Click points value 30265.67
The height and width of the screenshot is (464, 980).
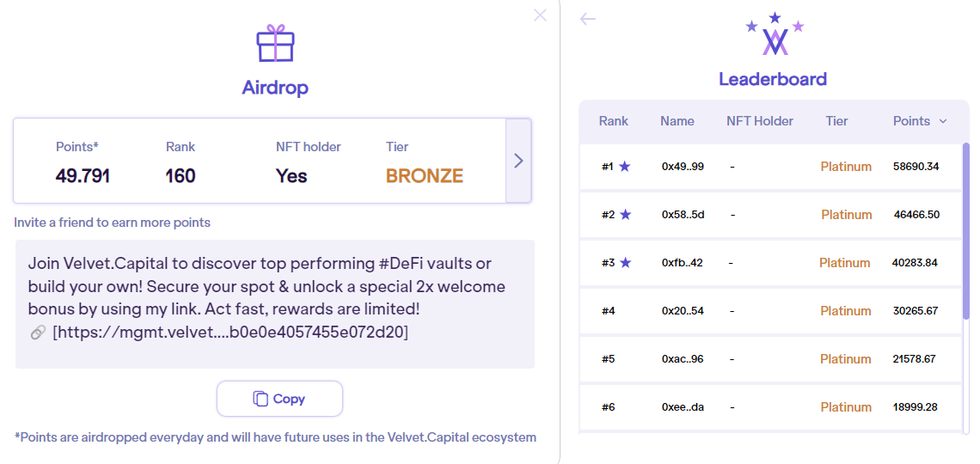coord(915,311)
